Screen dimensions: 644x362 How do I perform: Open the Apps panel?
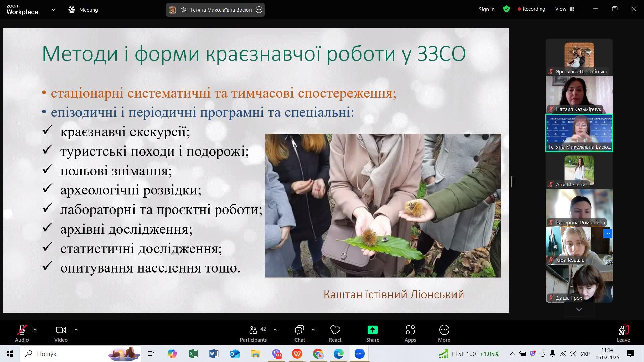[x=410, y=334]
